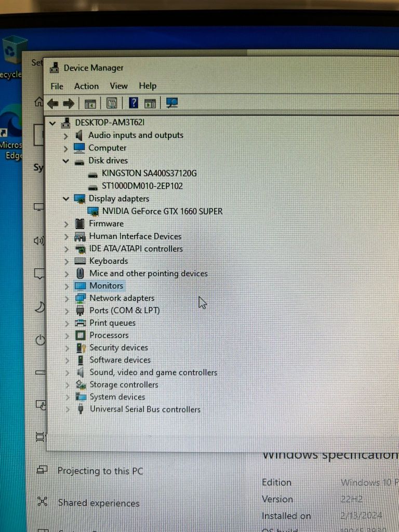399x532 pixels.
Task: Click the Home icon in Settings window
Action: pos(38,101)
